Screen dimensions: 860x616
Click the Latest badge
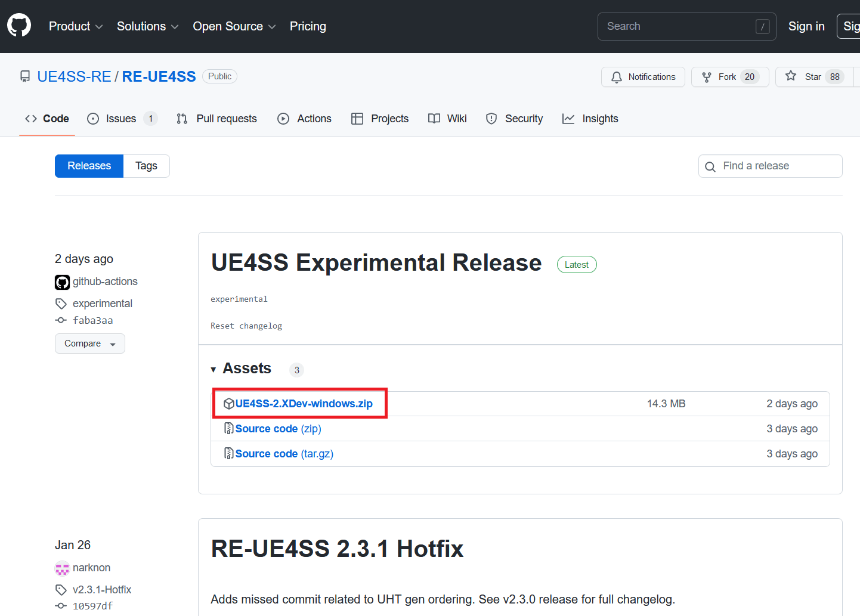pyautogui.click(x=577, y=265)
